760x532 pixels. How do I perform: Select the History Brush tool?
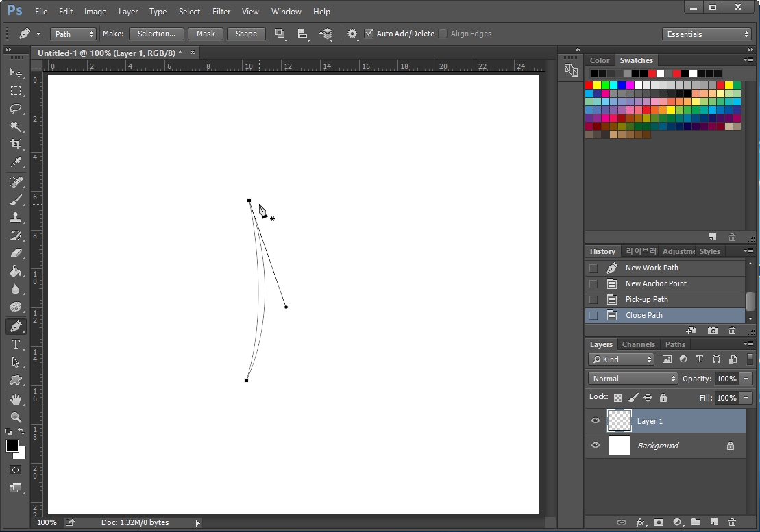16,236
